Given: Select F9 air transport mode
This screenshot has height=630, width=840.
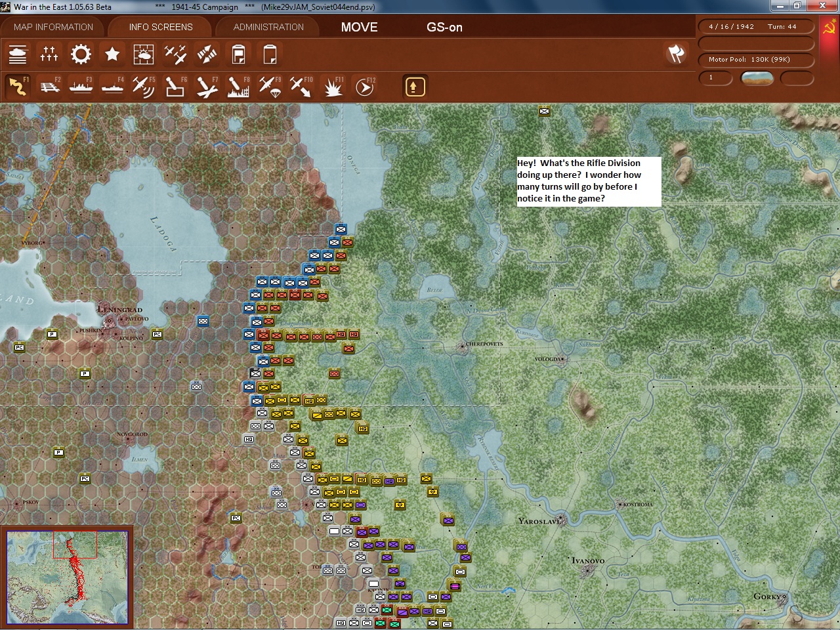Looking at the screenshot, I should (270, 86).
